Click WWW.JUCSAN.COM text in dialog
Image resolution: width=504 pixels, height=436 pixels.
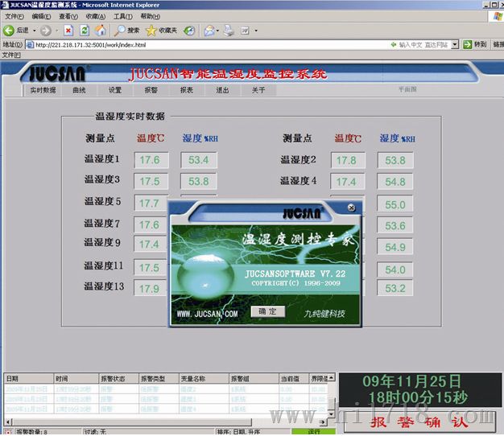[x=208, y=314]
